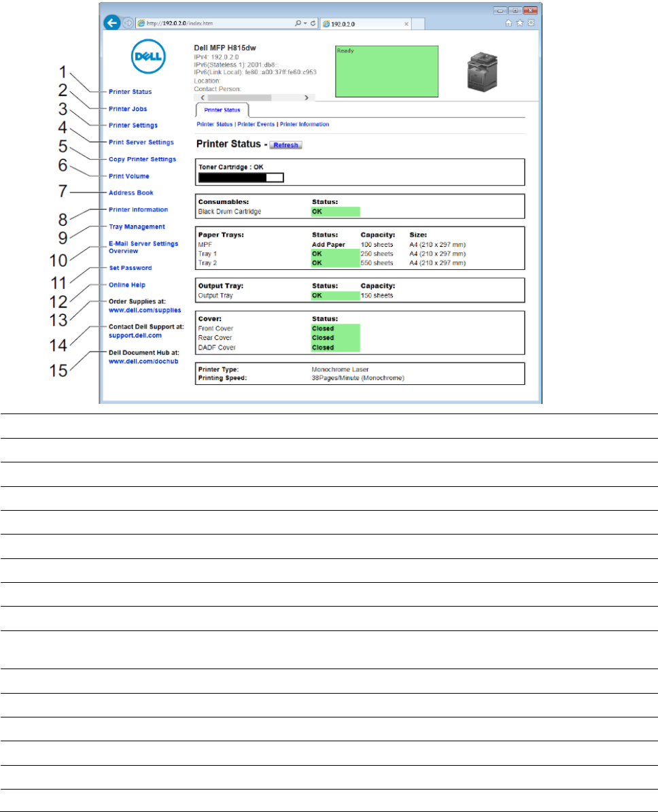
Task: Click the Refresh button
Action: [x=285, y=145]
